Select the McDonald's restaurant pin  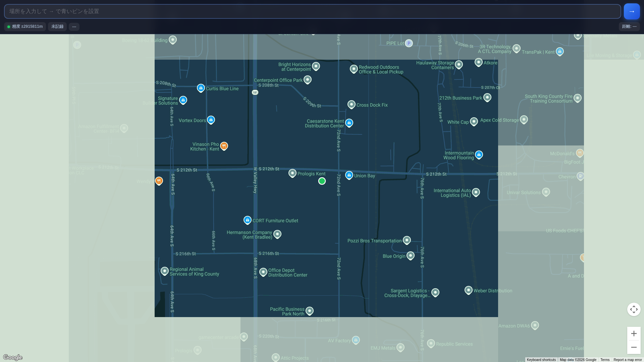(580, 153)
